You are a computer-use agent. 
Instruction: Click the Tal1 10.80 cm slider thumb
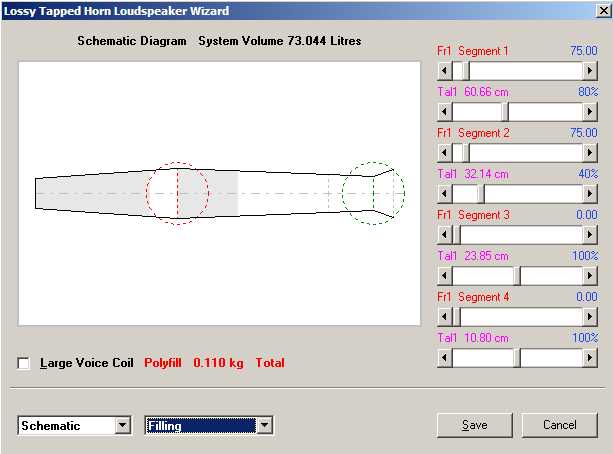coord(517,358)
